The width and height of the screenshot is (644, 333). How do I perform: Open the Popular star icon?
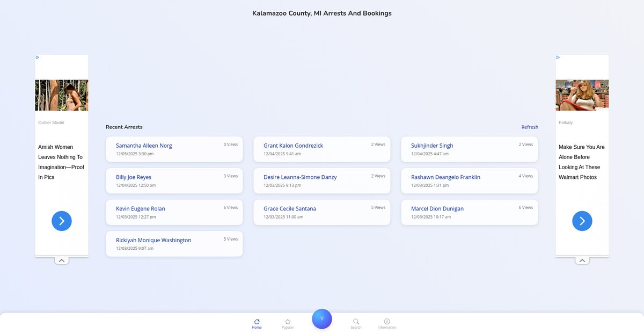point(288,323)
